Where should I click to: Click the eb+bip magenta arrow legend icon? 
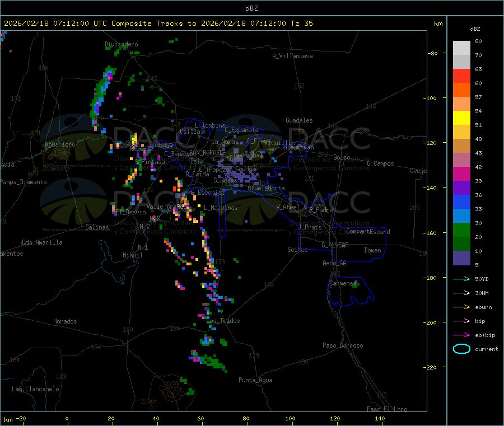pyautogui.click(x=461, y=335)
